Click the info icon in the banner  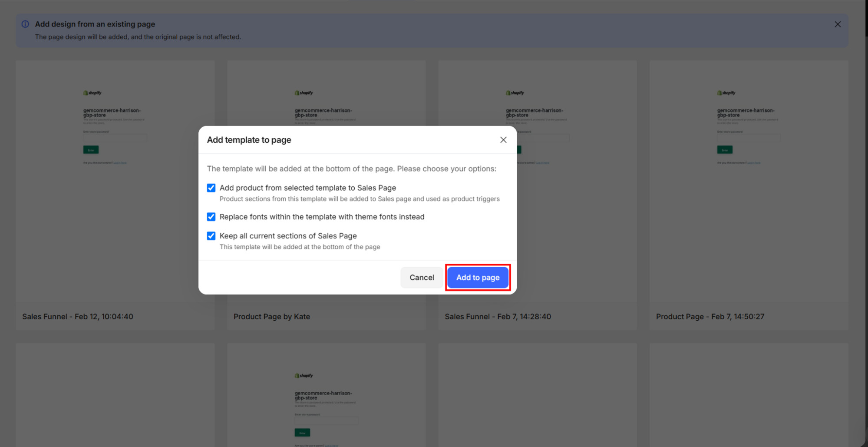pyautogui.click(x=25, y=24)
